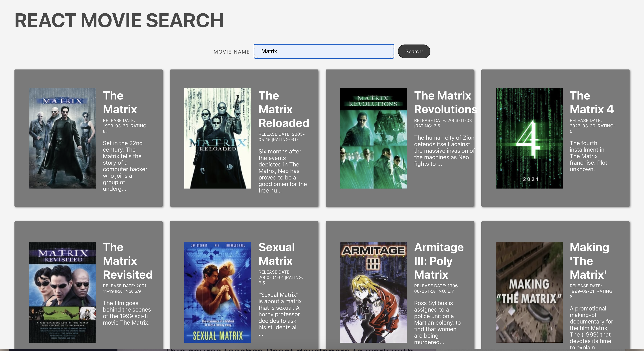The height and width of the screenshot is (351, 644).
Task: Click release date 1996-06-25 rating 6.7
Action: (437, 288)
